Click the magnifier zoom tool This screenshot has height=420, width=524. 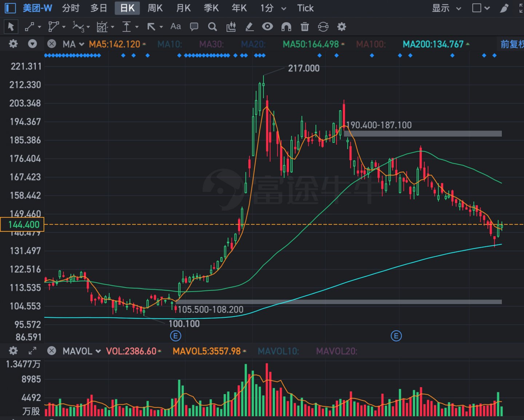pyautogui.click(x=212, y=27)
